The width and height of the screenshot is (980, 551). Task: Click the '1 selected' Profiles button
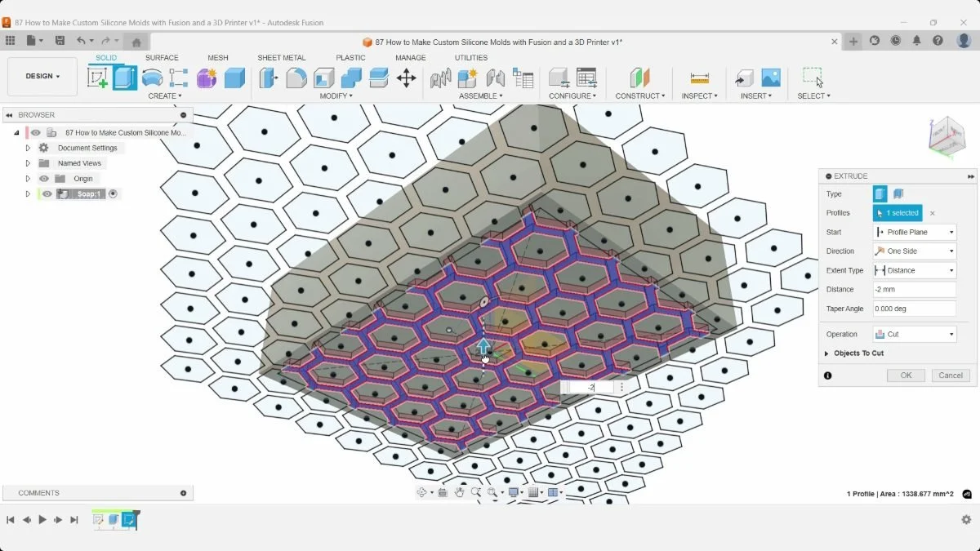[898, 213]
